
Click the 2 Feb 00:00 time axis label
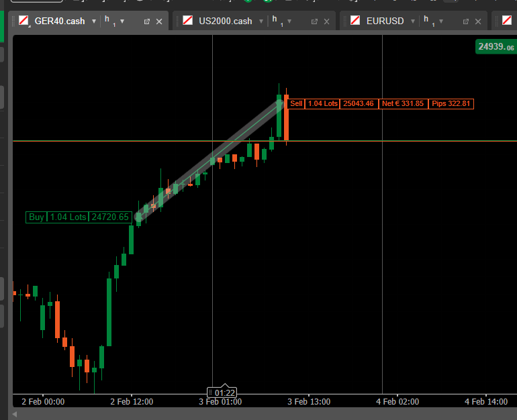(x=43, y=402)
